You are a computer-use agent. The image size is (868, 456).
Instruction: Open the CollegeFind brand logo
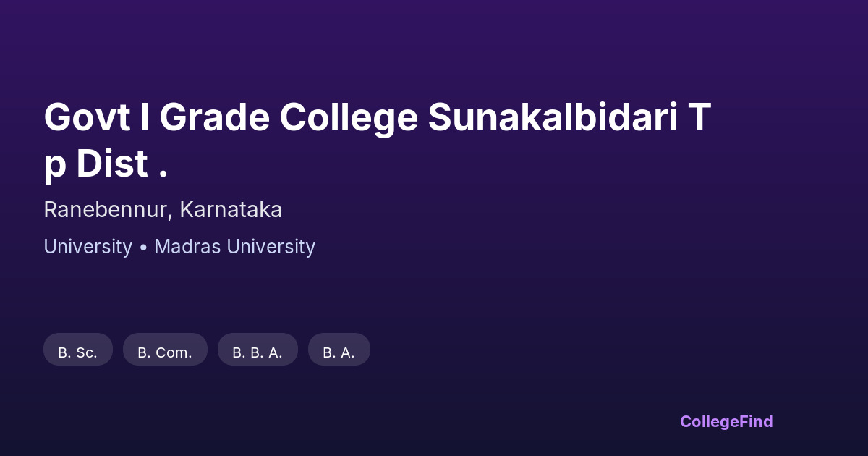point(726,421)
